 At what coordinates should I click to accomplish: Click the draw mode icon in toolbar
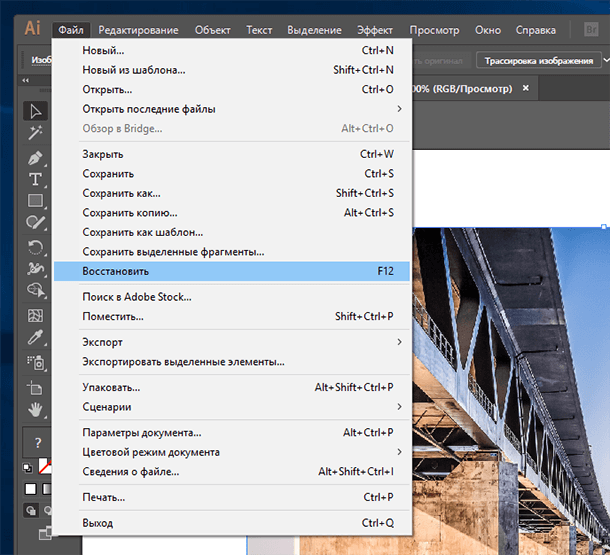(x=31, y=510)
